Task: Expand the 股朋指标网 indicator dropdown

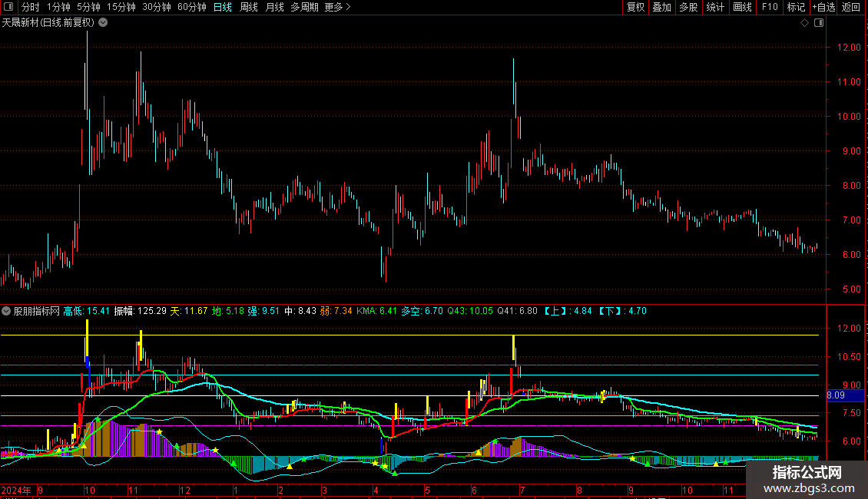Action: point(7,311)
